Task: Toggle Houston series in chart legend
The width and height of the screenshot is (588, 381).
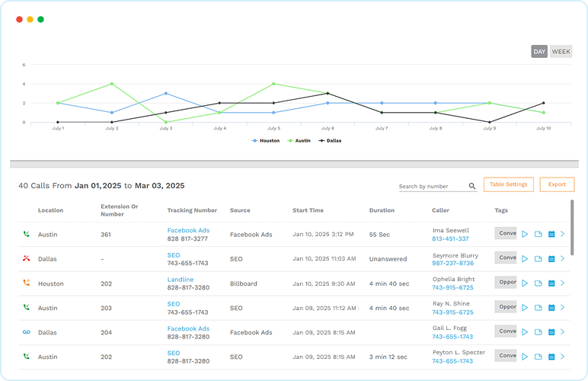Action: click(x=266, y=141)
